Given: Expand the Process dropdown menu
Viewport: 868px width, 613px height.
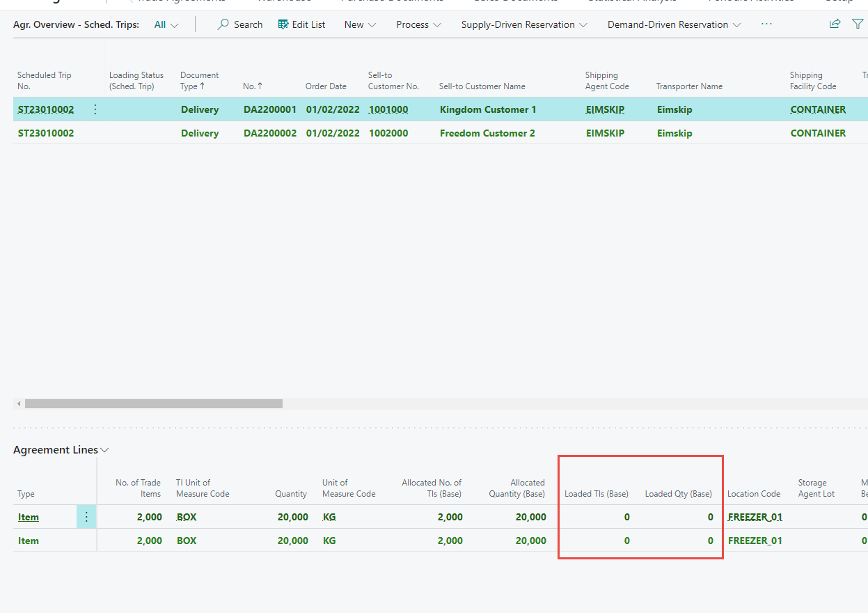Looking at the screenshot, I should (x=418, y=24).
